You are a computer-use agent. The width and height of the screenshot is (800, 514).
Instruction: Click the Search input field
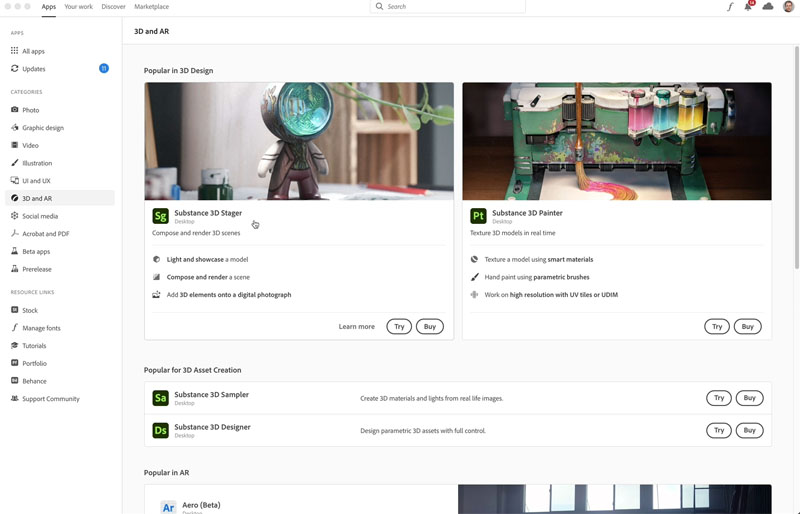click(447, 7)
